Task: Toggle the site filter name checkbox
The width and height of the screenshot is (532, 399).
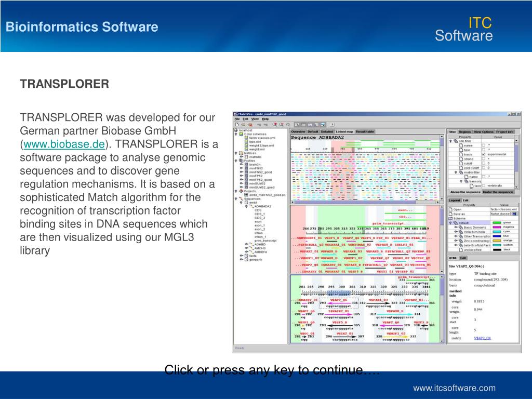Action: (x=484, y=145)
